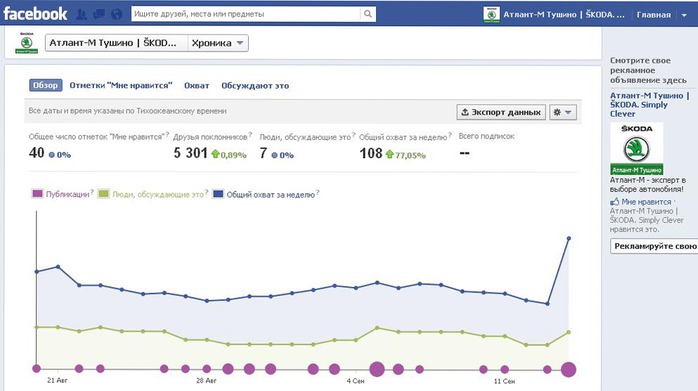Click the 28 Авг axis label

click(206, 381)
